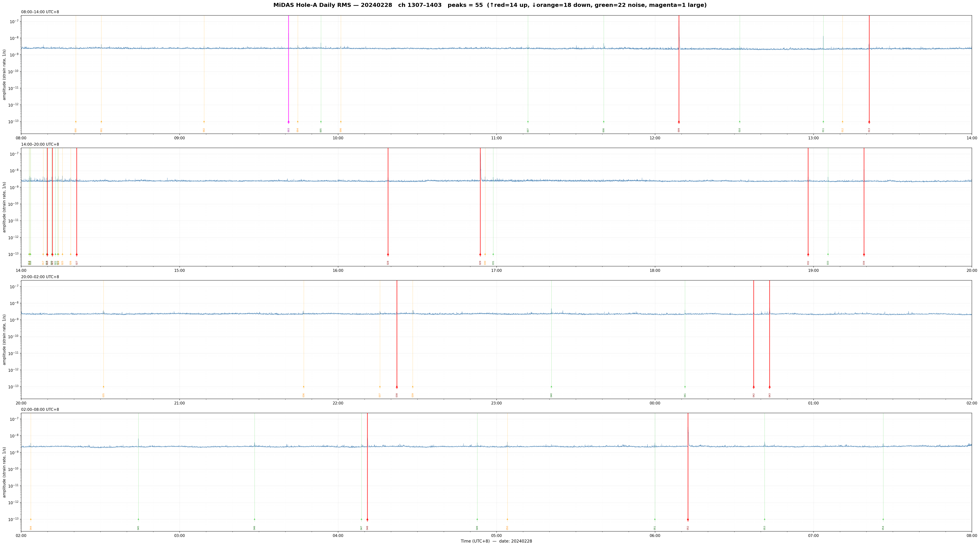980x546 pixels.
Task: Click orange peak marker 017
Action: 43,254
